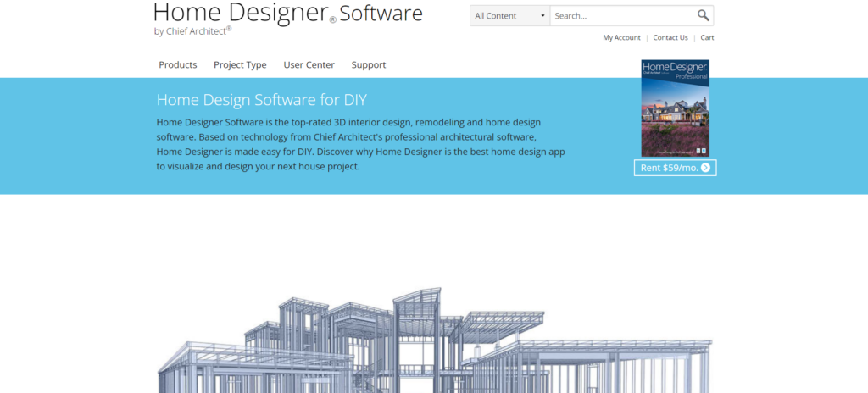Click the magnifying glass search icon

703,15
